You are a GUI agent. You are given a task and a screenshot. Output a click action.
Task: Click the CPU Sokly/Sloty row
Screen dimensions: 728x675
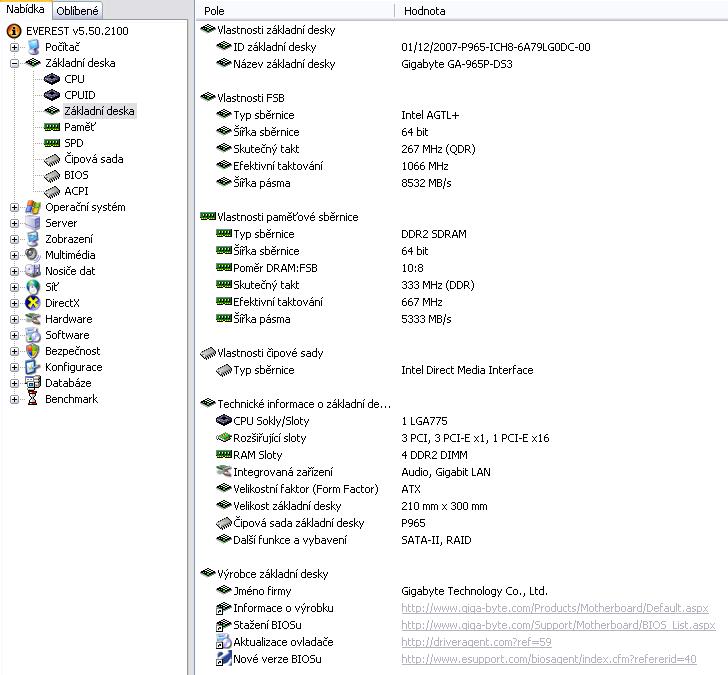coord(462,421)
